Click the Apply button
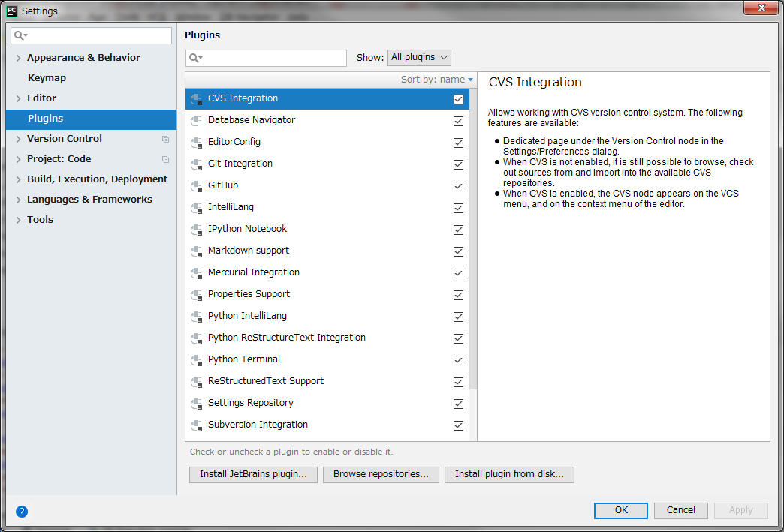The image size is (784, 532). [x=740, y=510]
